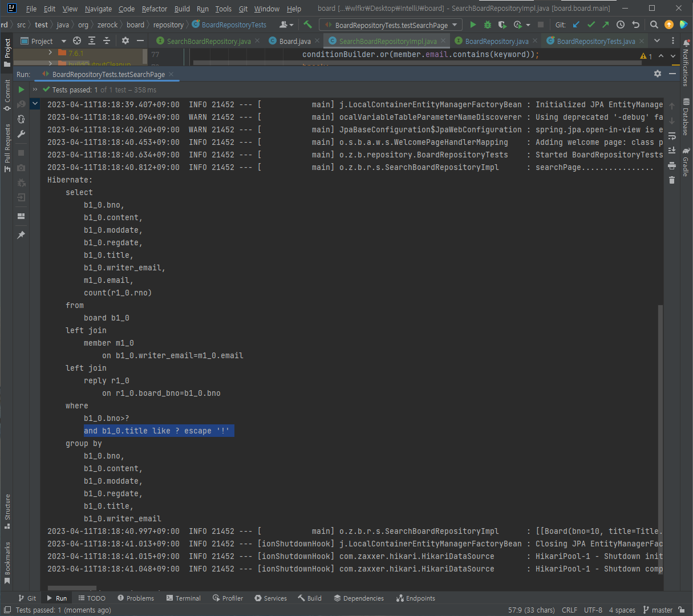Open the user account dropdown arrow
This screenshot has height=616, width=693.
(x=291, y=25)
